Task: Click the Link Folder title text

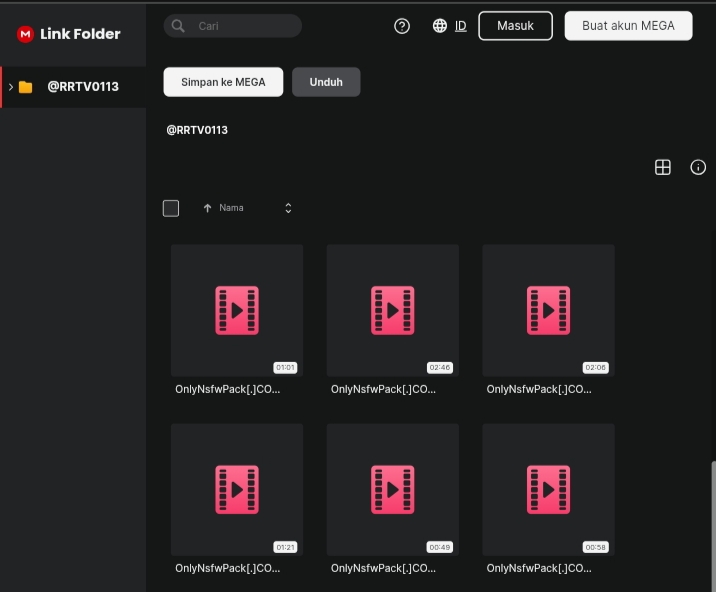Action: point(80,34)
